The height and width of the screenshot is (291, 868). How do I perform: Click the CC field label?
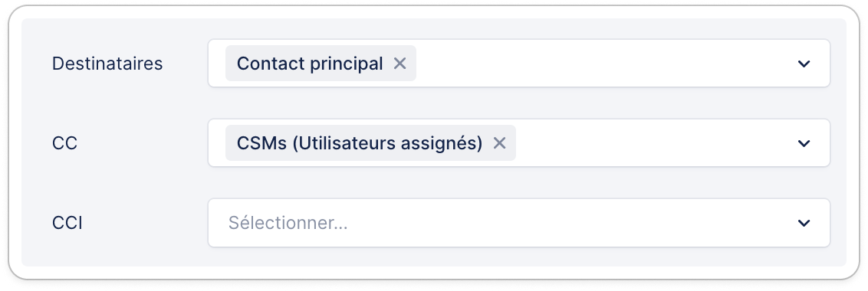[x=64, y=143]
